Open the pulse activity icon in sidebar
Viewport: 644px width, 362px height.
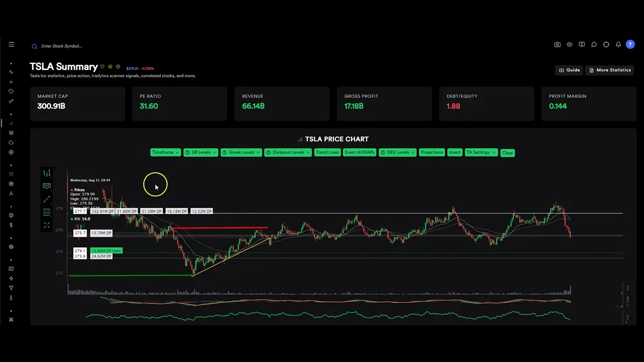[11, 72]
